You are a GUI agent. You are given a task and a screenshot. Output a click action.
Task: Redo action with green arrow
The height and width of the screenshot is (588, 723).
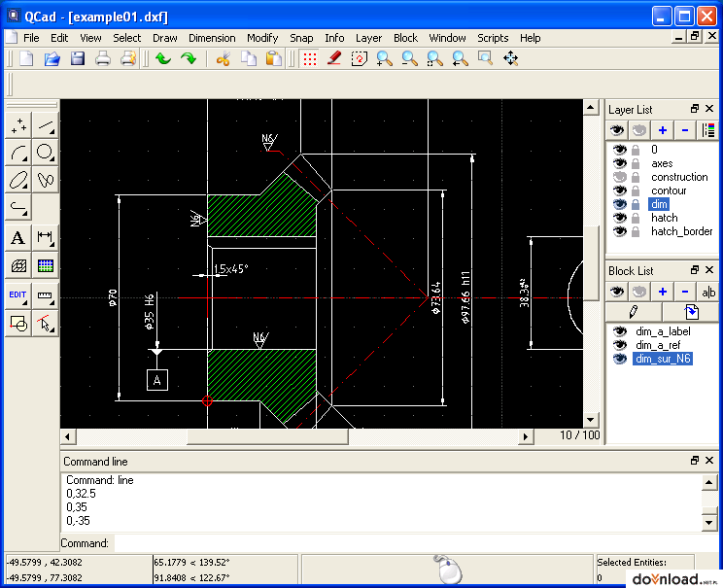[189, 58]
